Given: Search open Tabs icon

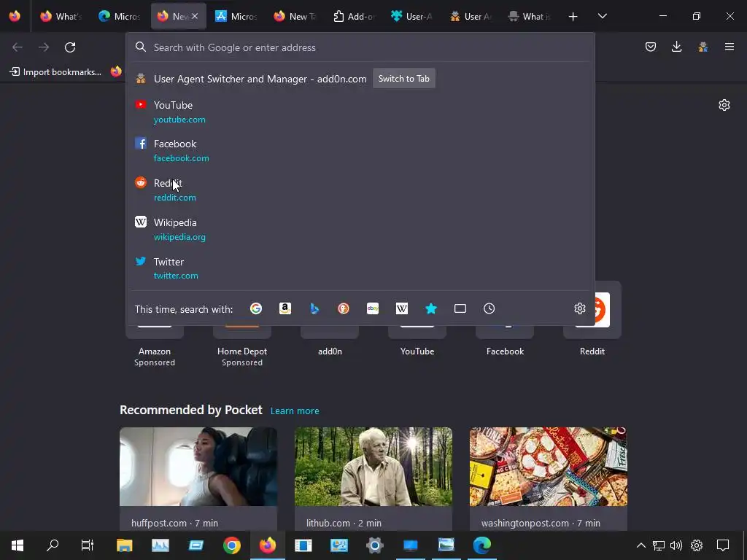Looking at the screenshot, I should tap(460, 308).
